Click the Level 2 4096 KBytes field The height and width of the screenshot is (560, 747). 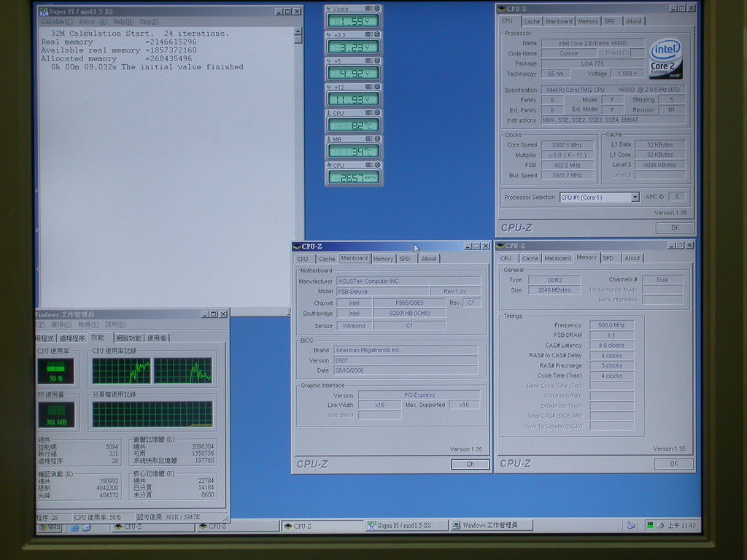pyautogui.click(x=659, y=165)
